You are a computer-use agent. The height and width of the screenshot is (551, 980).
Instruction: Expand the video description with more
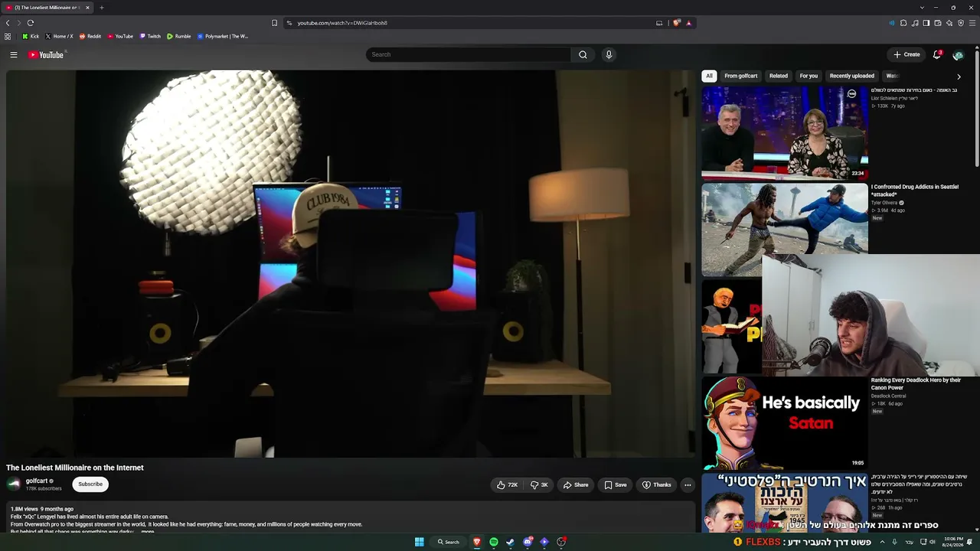point(148,532)
